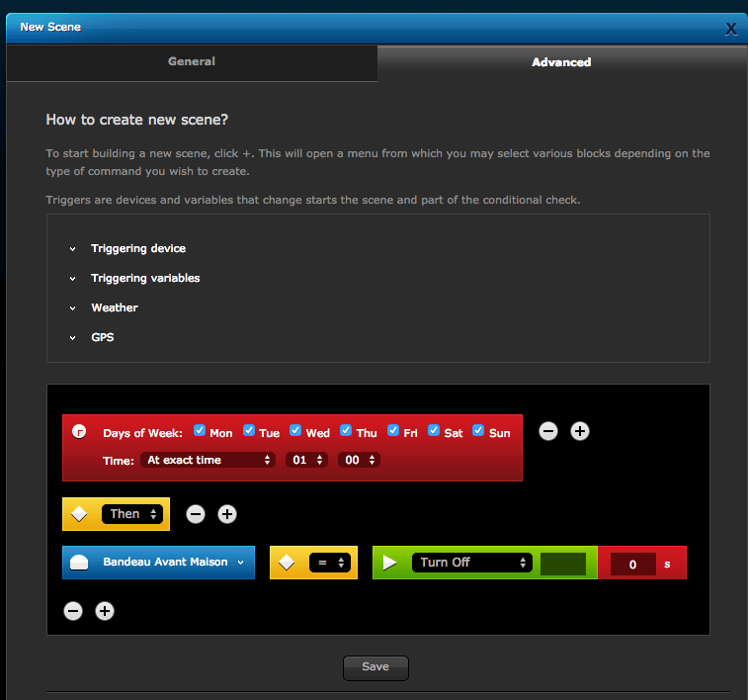
Task: Uncheck the Fri checkbox
Action: click(x=393, y=430)
